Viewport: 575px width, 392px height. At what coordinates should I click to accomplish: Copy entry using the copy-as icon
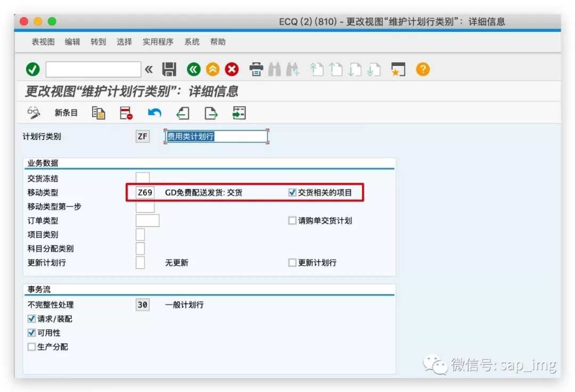pyautogui.click(x=98, y=113)
